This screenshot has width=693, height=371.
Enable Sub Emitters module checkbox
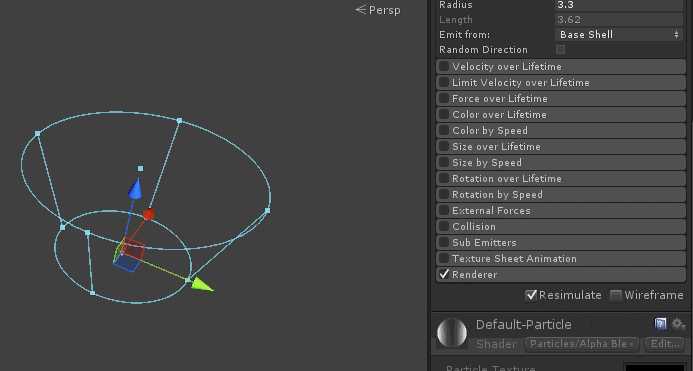[x=443, y=242]
